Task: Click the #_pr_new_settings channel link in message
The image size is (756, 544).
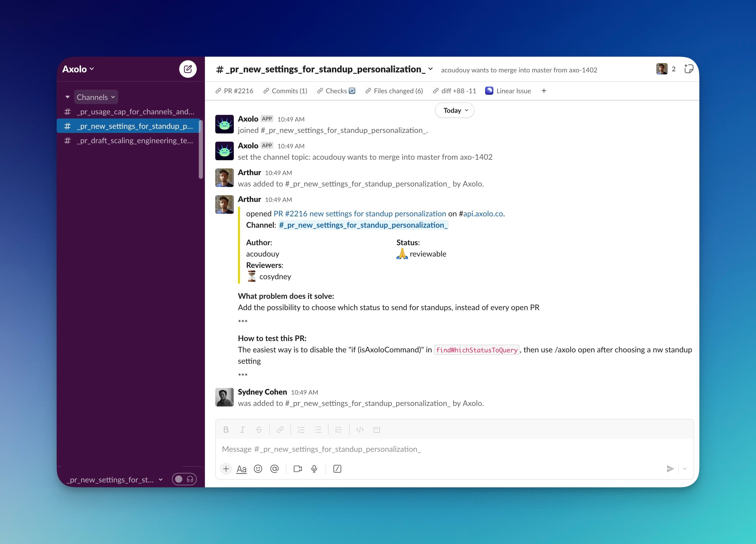Action: click(x=363, y=225)
